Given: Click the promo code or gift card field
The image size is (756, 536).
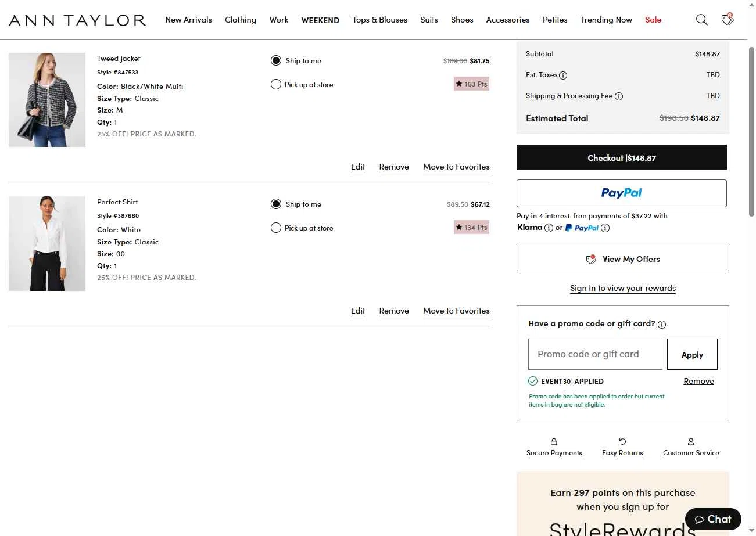Looking at the screenshot, I should coord(595,354).
